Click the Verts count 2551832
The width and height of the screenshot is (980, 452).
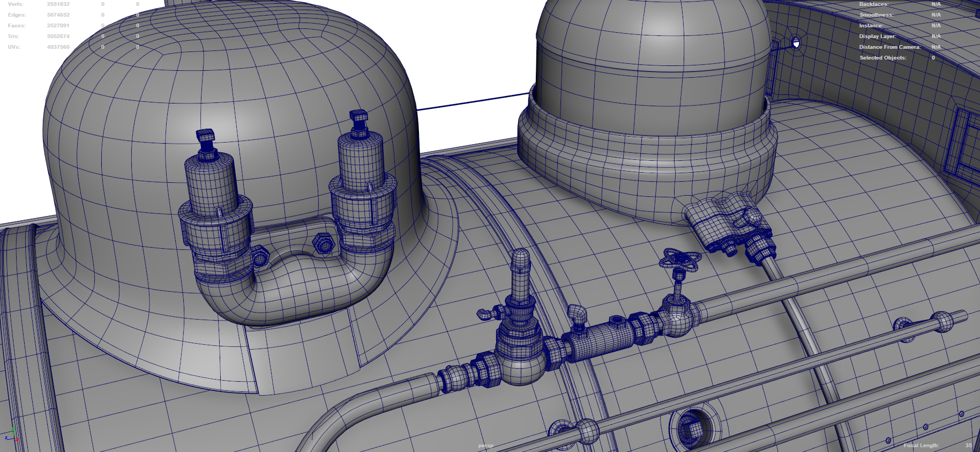click(58, 4)
